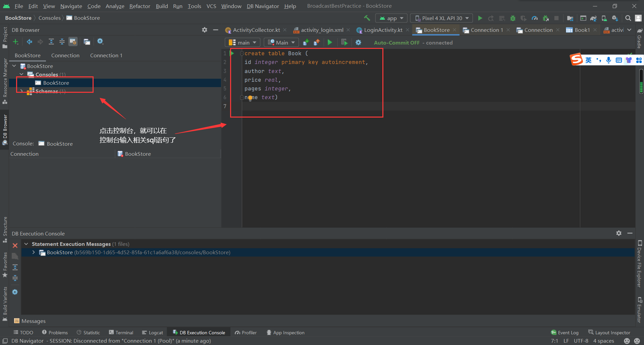
Task: Close execution console with red X
Action: (15, 246)
